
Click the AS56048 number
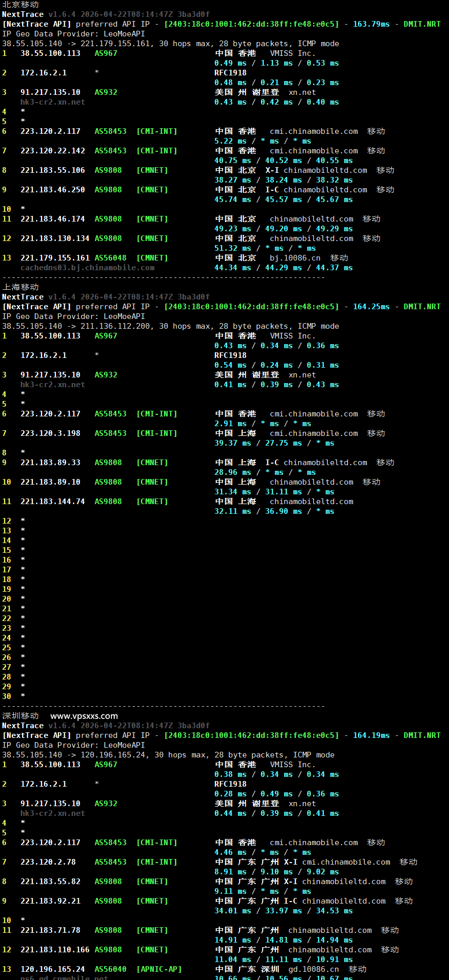point(110,258)
